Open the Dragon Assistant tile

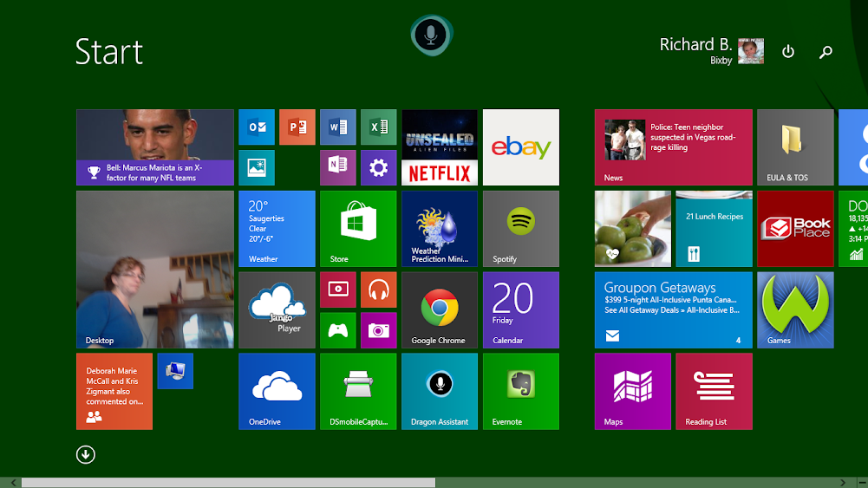pyautogui.click(x=440, y=391)
